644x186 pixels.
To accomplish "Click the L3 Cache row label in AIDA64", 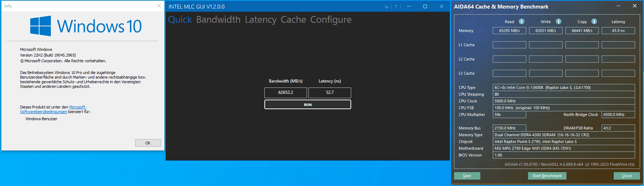I will pos(466,73).
